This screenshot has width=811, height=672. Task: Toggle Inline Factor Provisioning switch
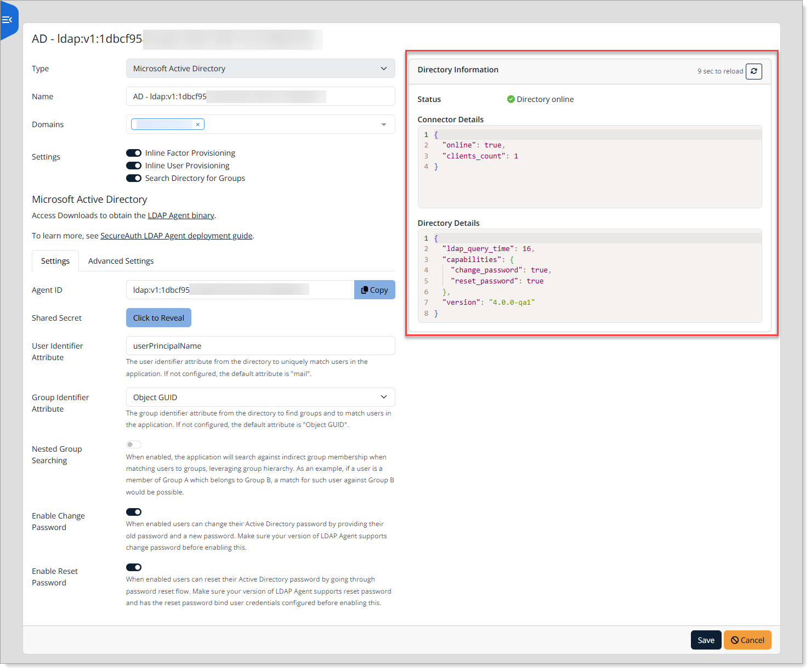point(134,153)
